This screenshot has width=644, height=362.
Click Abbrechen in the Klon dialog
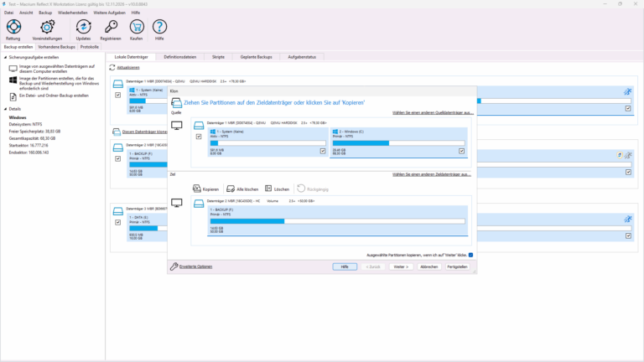(428, 266)
